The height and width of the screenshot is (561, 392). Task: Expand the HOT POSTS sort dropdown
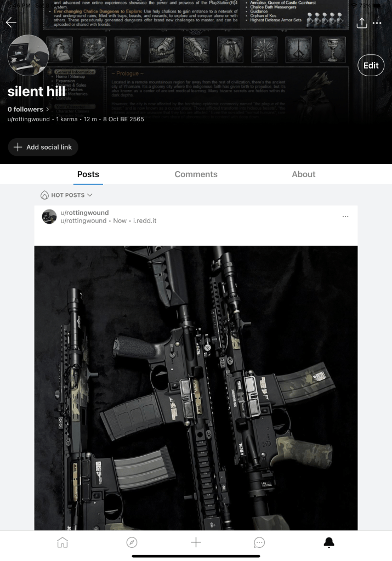66,195
